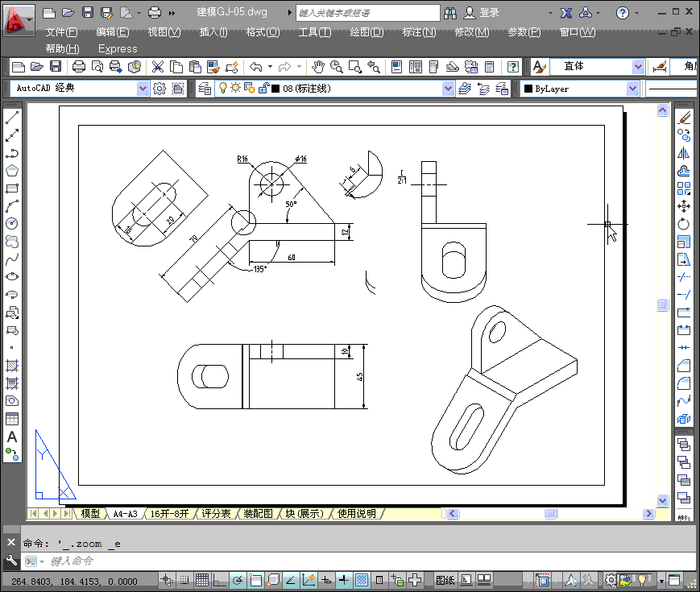Expand the 直体 text style dropdown
This screenshot has height=592, width=700.
pyautogui.click(x=638, y=67)
